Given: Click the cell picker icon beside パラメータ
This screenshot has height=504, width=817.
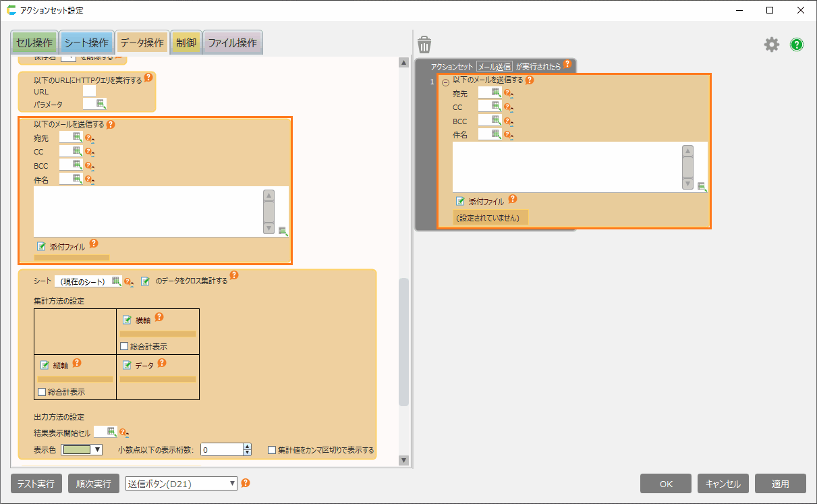Looking at the screenshot, I should 101,104.
